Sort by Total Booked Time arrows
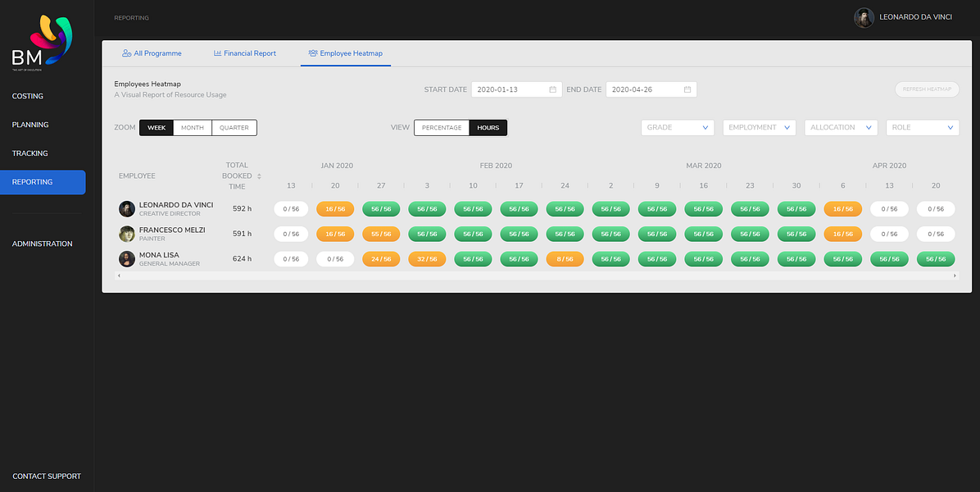This screenshot has width=980, height=492. [259, 176]
